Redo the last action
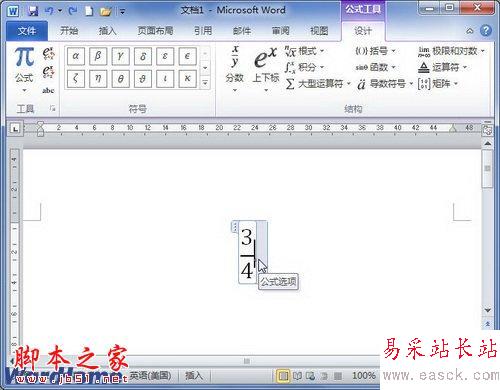The image size is (500, 390). pos(72,11)
